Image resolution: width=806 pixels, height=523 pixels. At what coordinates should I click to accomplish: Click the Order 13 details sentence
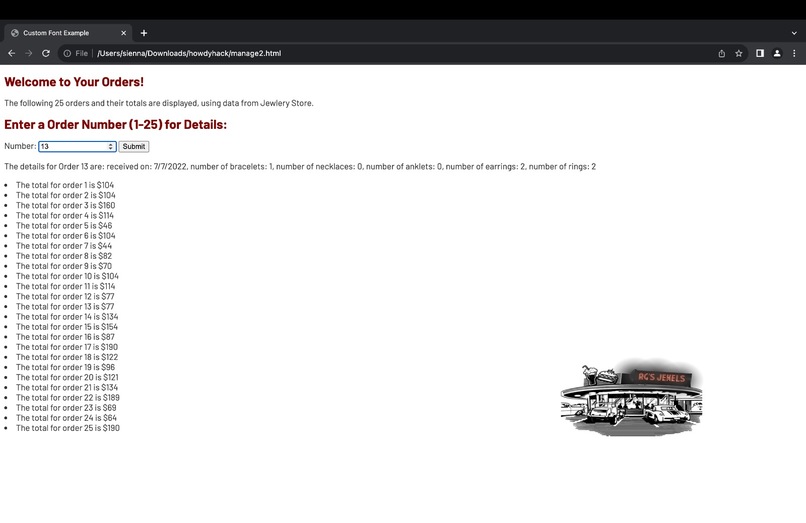coord(300,167)
